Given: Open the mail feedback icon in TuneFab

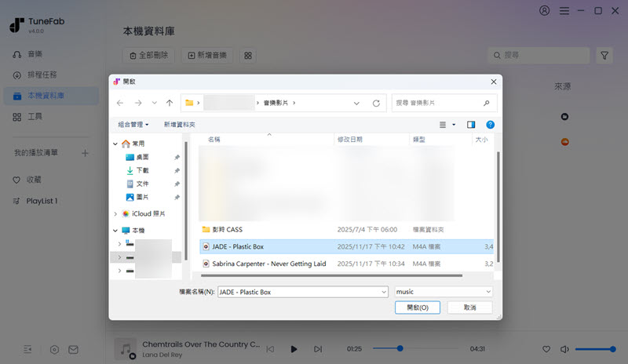Looking at the screenshot, I should [73, 350].
